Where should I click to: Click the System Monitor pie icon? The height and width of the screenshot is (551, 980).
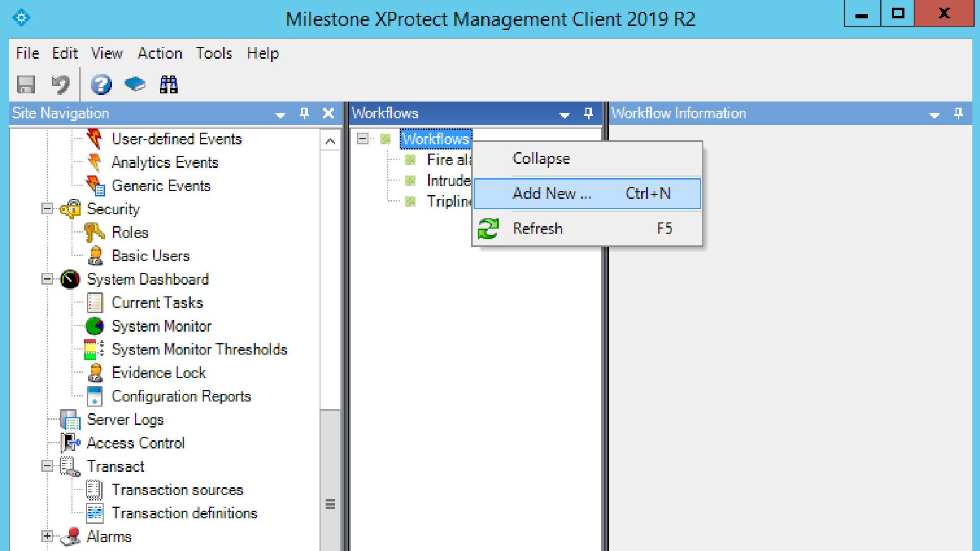95,326
